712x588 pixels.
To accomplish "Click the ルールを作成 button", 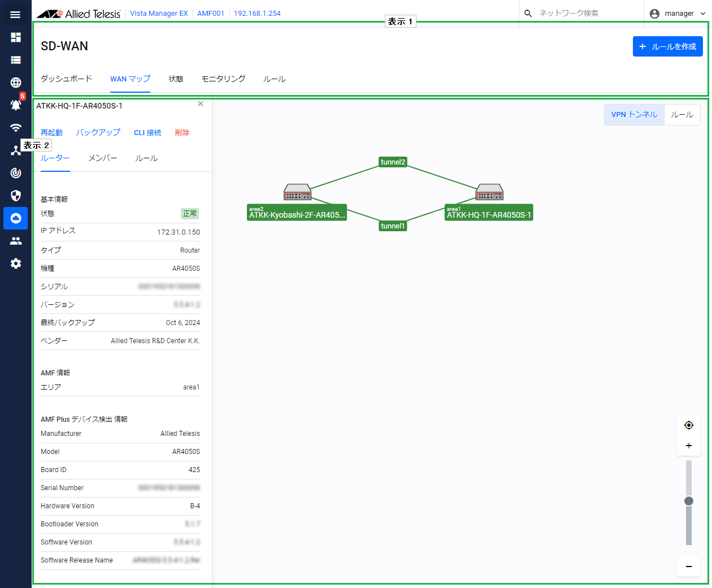I will (667, 46).
